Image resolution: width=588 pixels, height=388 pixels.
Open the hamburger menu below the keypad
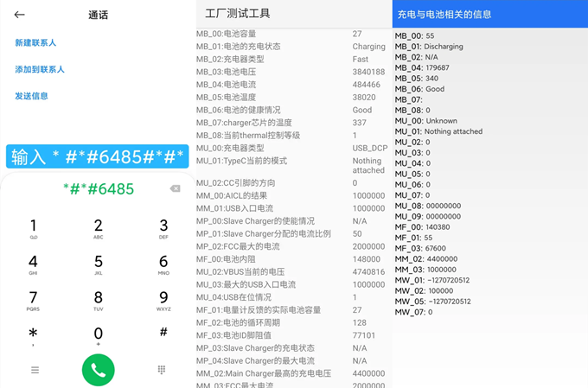[35, 370]
